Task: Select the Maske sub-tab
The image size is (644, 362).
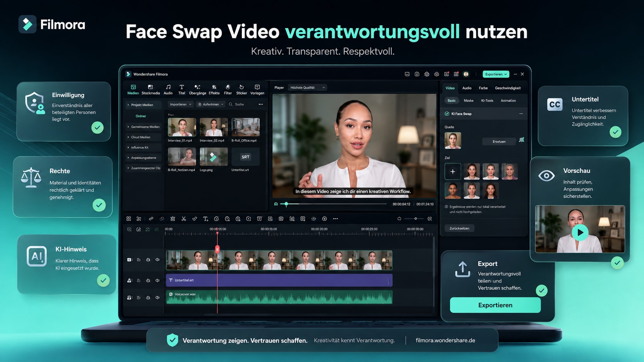Action: coord(469,101)
